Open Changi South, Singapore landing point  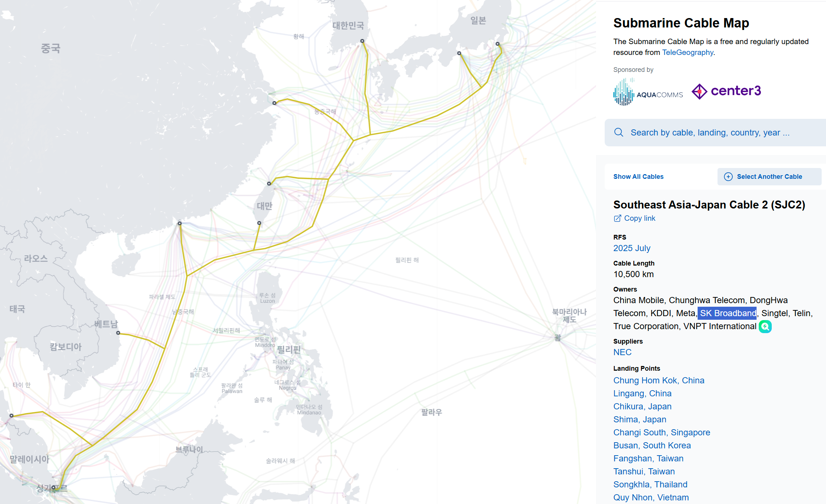click(662, 432)
